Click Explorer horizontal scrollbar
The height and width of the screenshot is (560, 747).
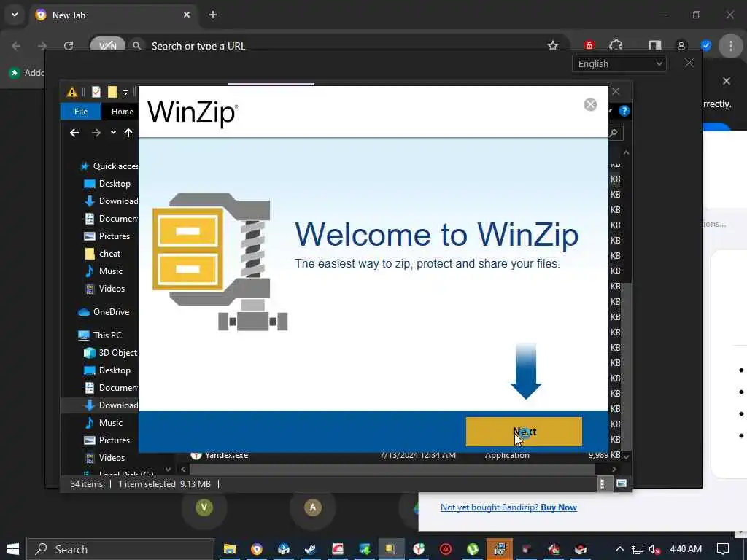pos(392,469)
